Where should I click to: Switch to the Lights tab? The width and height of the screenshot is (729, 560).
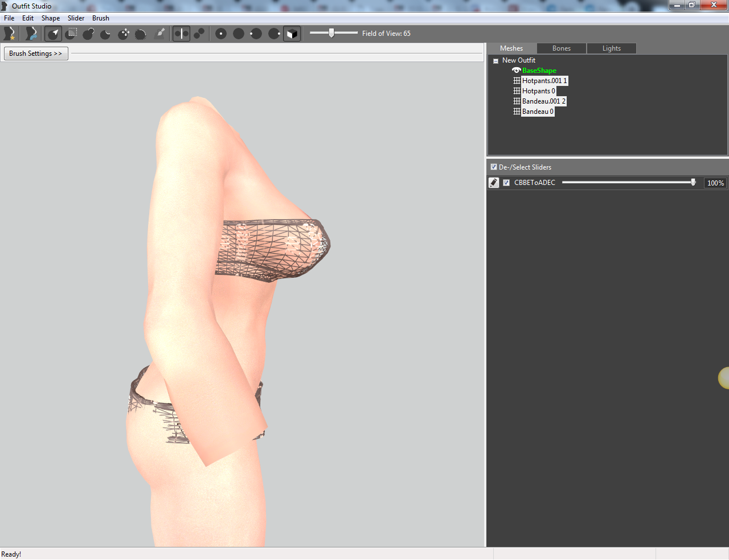point(612,48)
